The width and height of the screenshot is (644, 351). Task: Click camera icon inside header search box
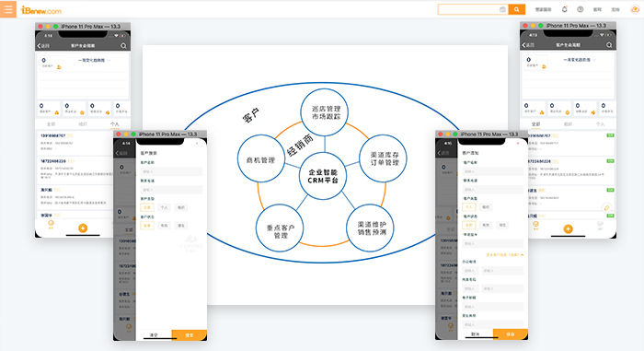pyautogui.click(x=502, y=9)
